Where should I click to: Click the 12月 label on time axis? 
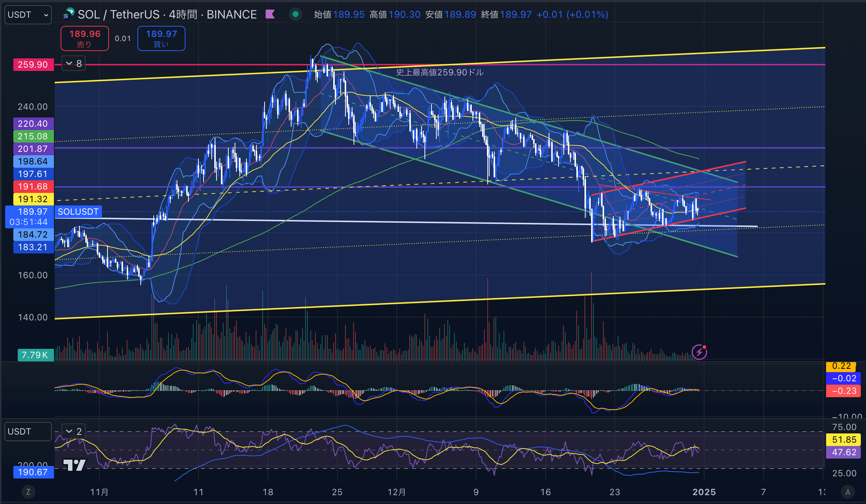(x=397, y=492)
